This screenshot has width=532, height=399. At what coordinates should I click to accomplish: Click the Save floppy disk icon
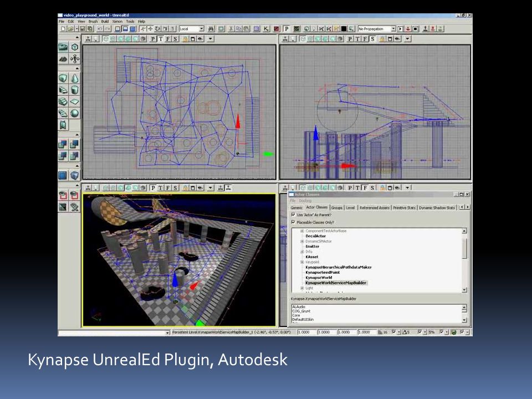83,29
